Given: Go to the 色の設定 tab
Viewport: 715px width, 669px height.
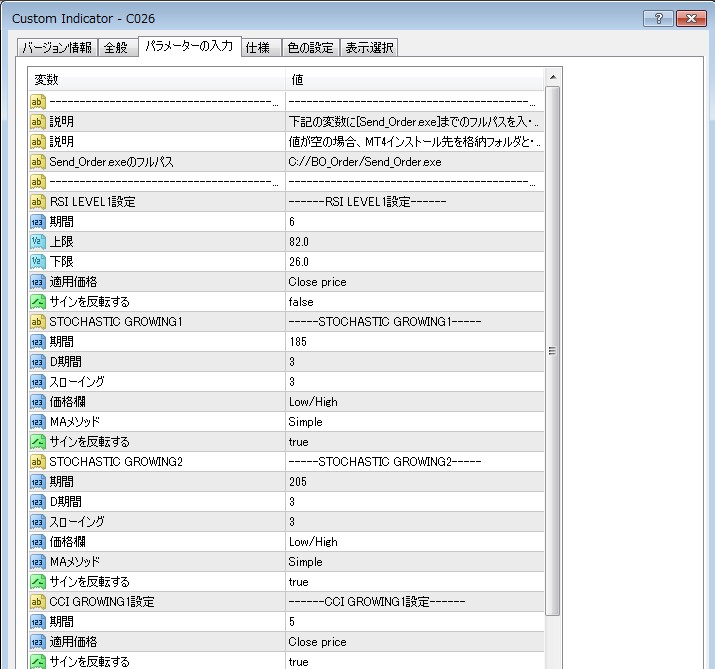Looking at the screenshot, I should [311, 47].
